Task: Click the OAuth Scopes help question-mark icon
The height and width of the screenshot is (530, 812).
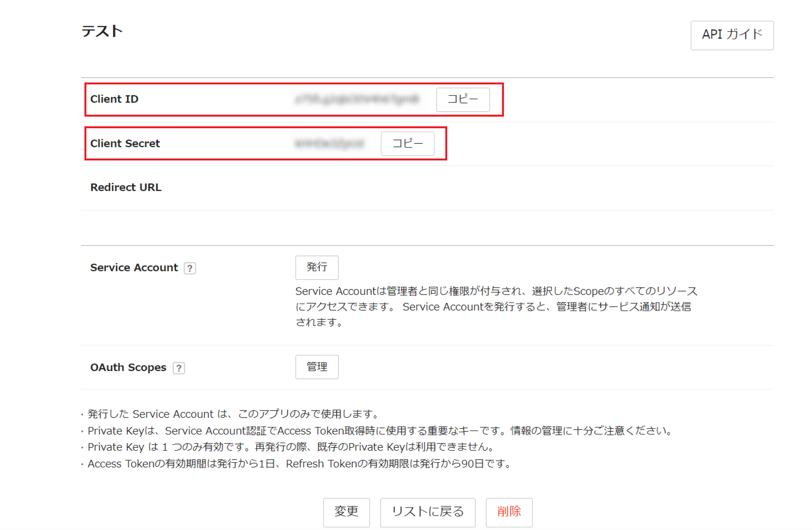Action: [x=179, y=368]
